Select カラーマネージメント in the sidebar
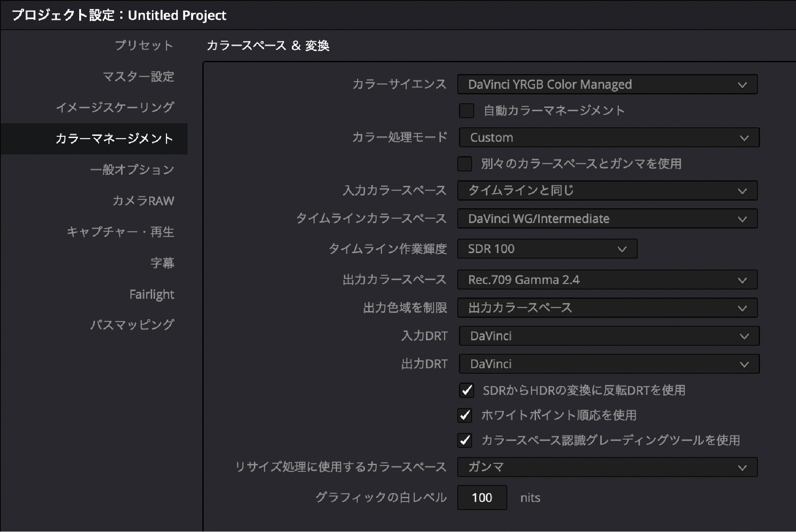Image resolution: width=796 pixels, height=532 pixels. click(94, 138)
